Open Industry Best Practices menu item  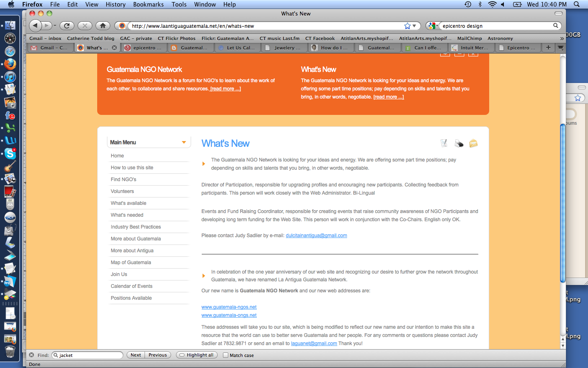point(136,227)
